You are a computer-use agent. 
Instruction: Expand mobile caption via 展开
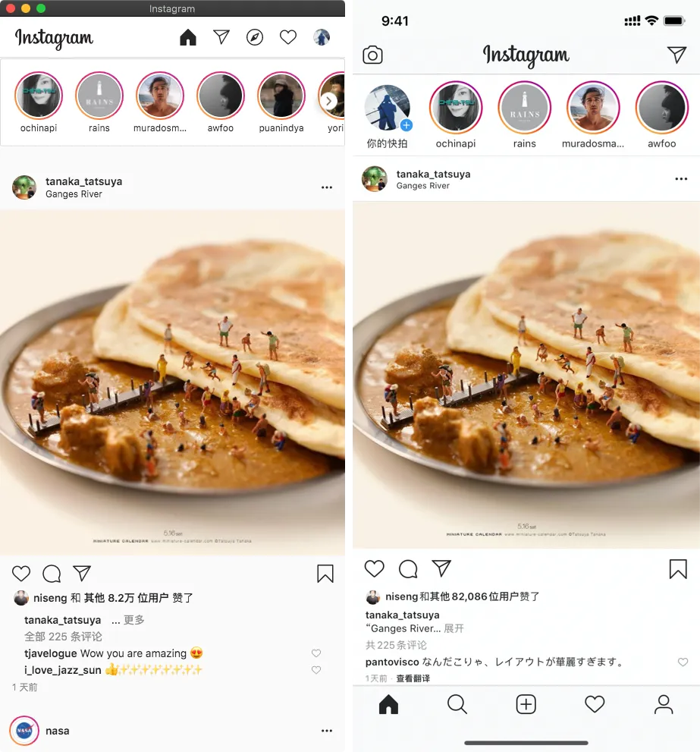454,628
